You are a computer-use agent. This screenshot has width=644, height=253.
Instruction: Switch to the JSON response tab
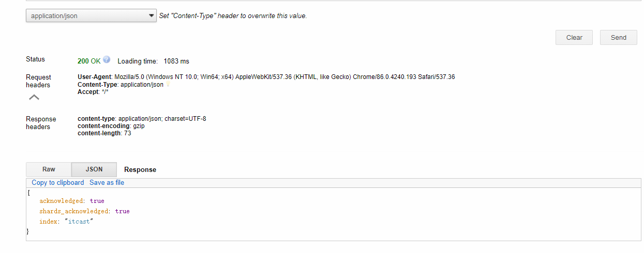(x=94, y=169)
